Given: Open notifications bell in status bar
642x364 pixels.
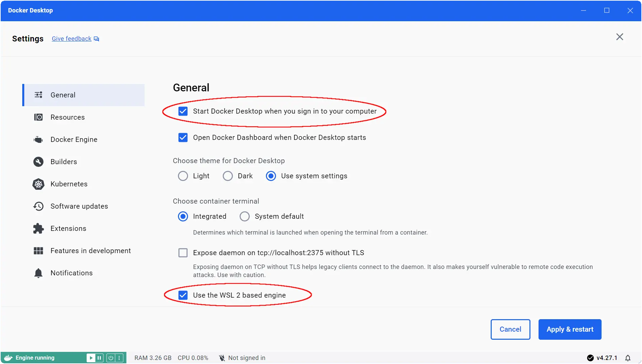Looking at the screenshot, I should click(x=628, y=358).
